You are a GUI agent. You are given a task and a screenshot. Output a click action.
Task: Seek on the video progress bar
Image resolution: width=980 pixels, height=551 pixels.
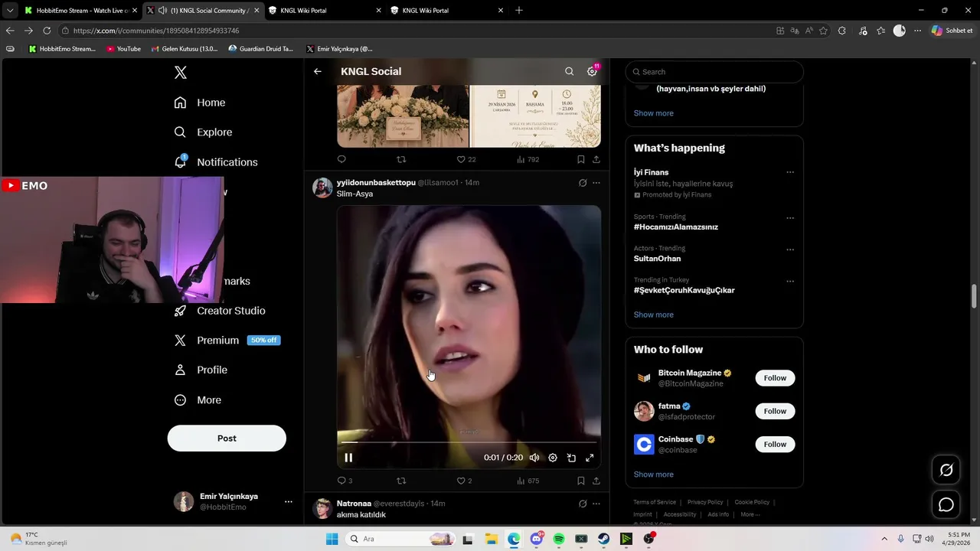pyautogui.click(x=469, y=442)
